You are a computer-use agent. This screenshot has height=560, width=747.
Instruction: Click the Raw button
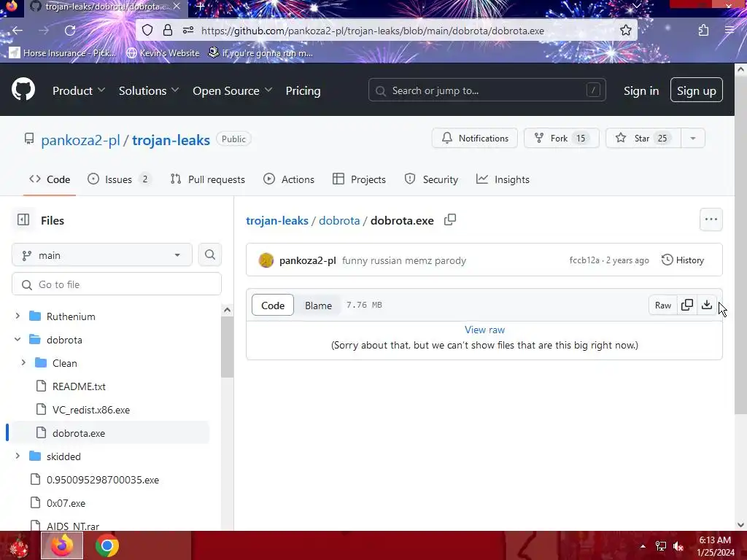662,305
